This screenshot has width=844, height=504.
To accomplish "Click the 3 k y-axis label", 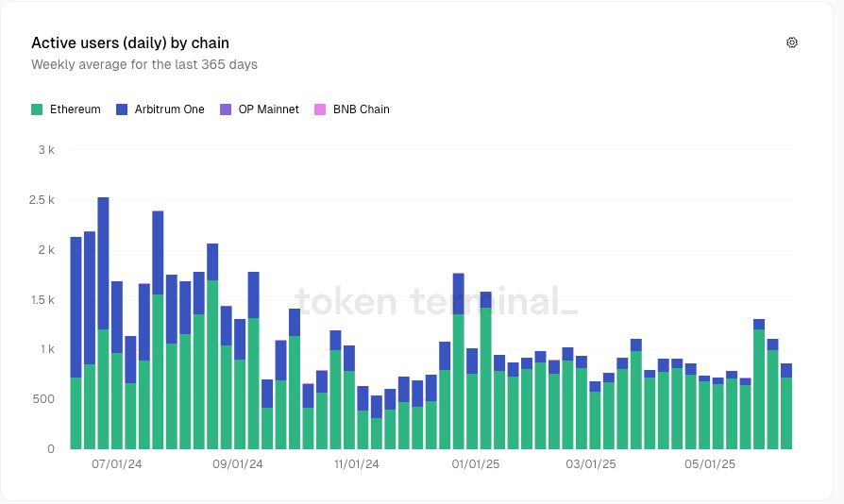I will pos(45,150).
